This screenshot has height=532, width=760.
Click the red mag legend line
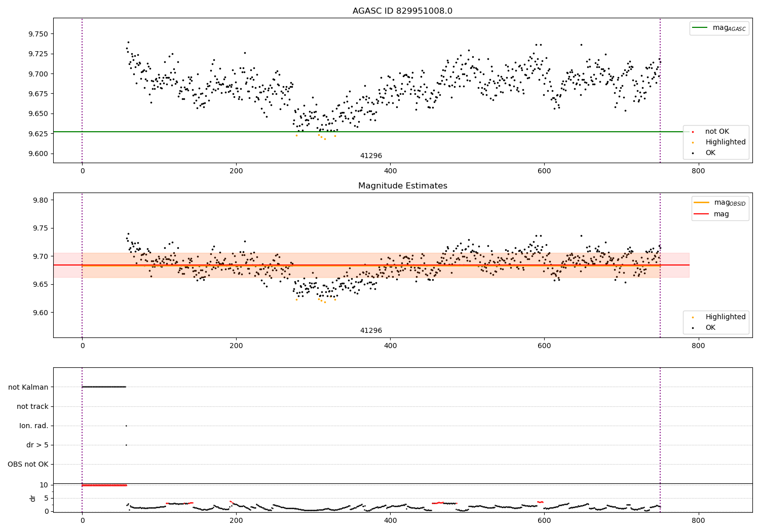point(701,214)
